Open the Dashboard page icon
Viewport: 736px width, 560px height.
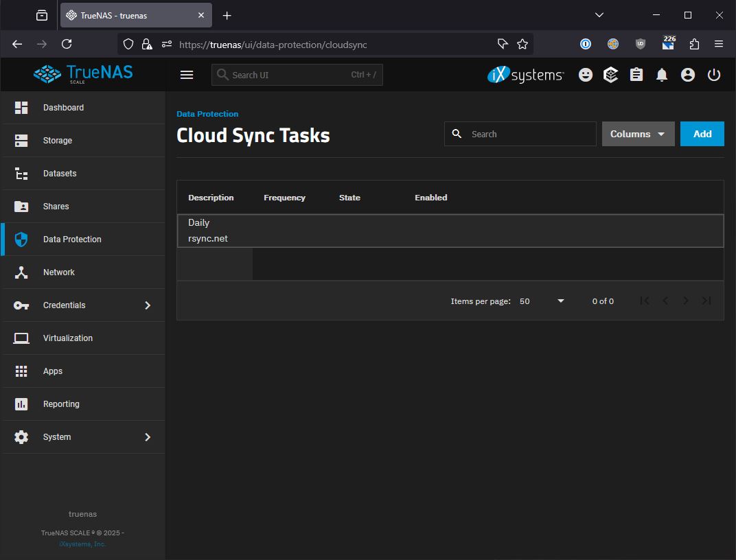21,108
